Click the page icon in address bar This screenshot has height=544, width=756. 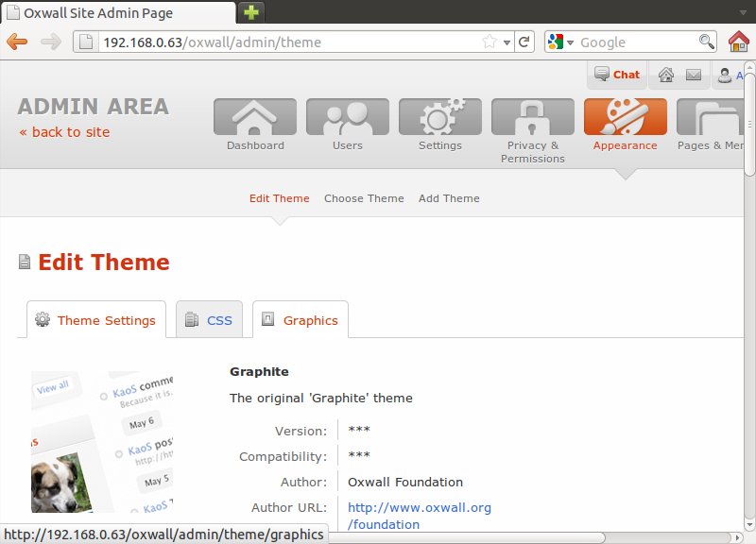point(86,42)
